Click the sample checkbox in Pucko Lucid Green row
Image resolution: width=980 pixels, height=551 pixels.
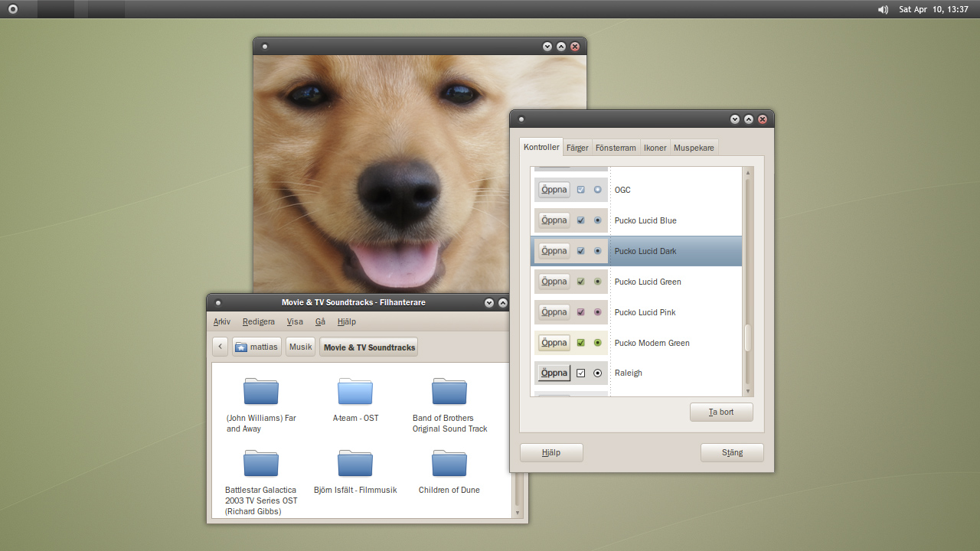[x=580, y=282]
